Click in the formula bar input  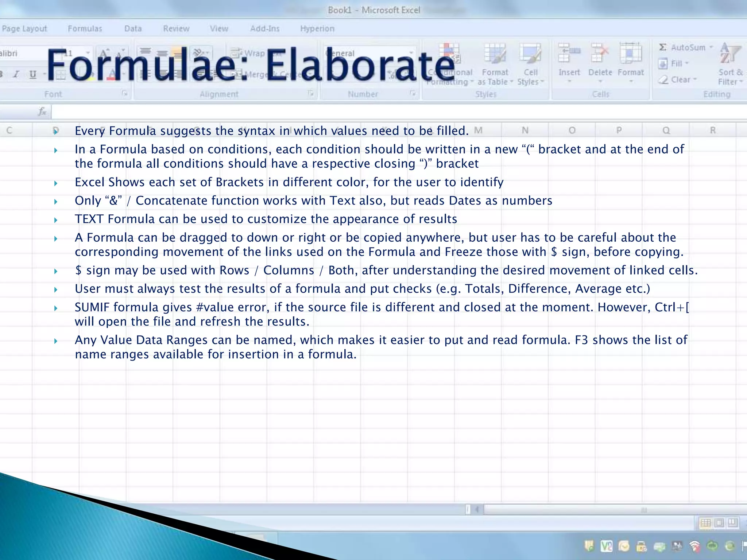pos(399,112)
